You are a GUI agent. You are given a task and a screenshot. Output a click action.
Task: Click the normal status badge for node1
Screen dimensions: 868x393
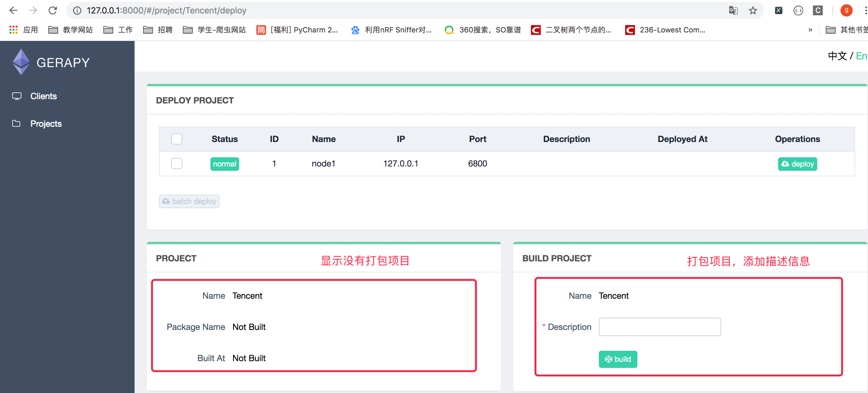click(x=223, y=163)
